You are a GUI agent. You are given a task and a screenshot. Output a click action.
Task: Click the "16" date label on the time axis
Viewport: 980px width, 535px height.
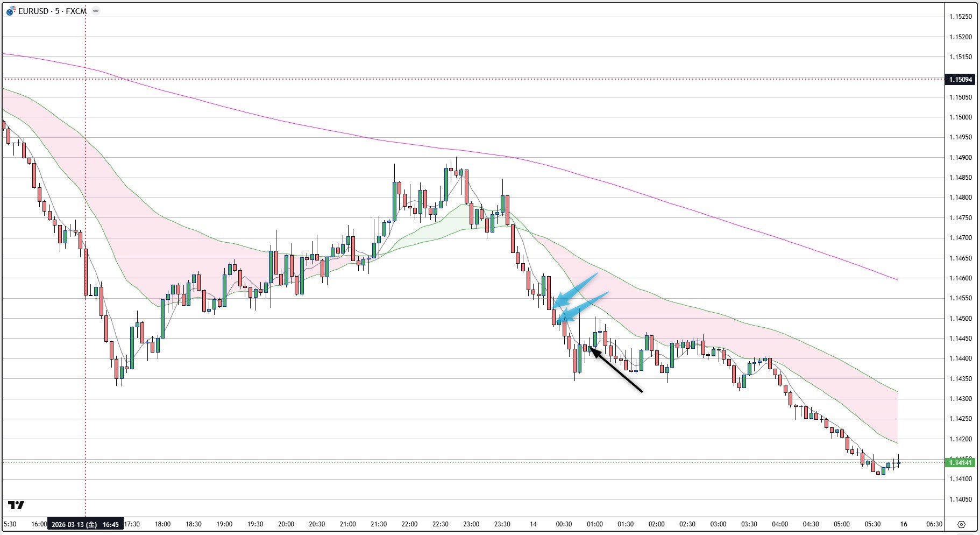[904, 523]
